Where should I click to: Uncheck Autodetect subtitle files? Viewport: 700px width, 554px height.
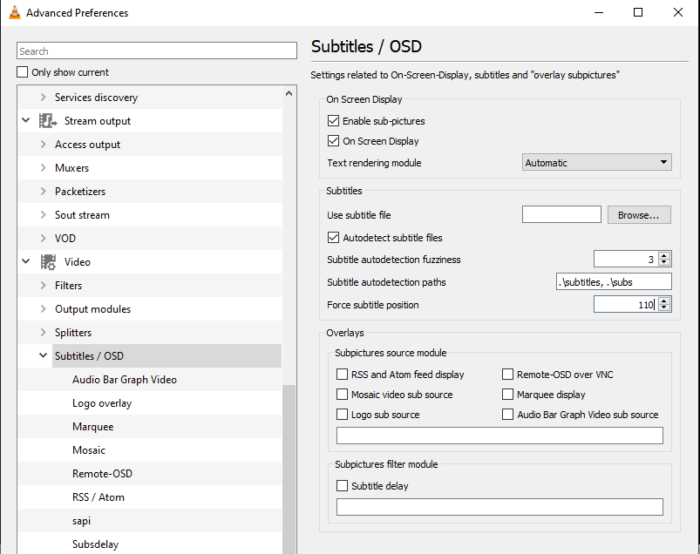[334, 238]
